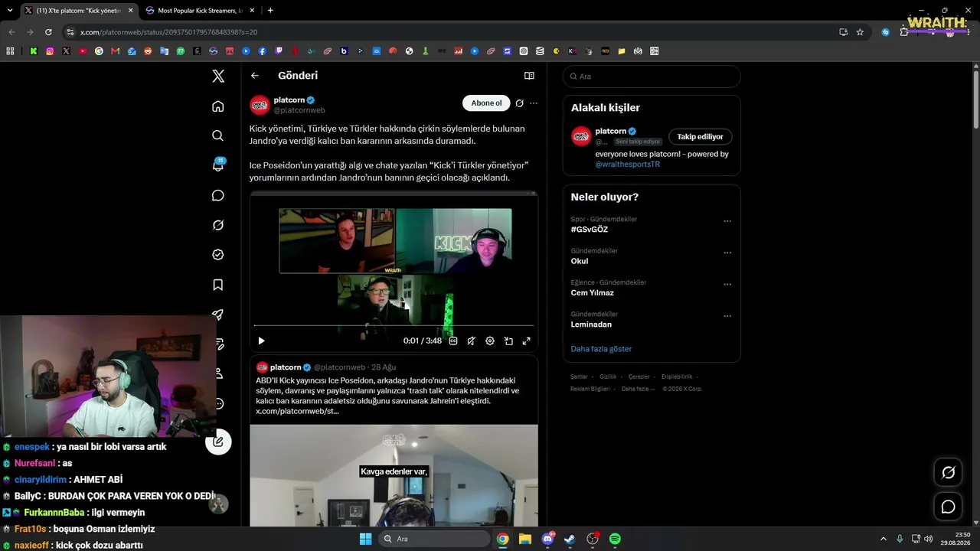
Task: Click the X logo in the sidebar
Action: click(x=218, y=76)
